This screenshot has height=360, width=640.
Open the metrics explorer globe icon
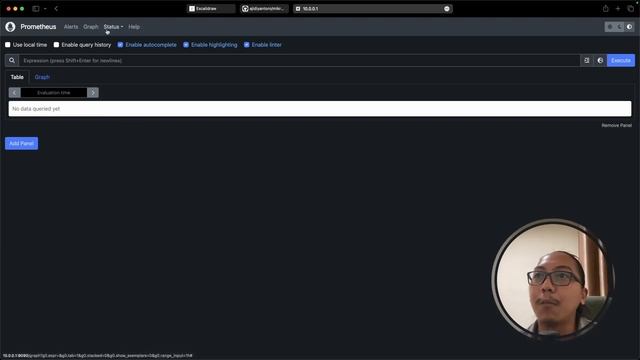point(600,60)
